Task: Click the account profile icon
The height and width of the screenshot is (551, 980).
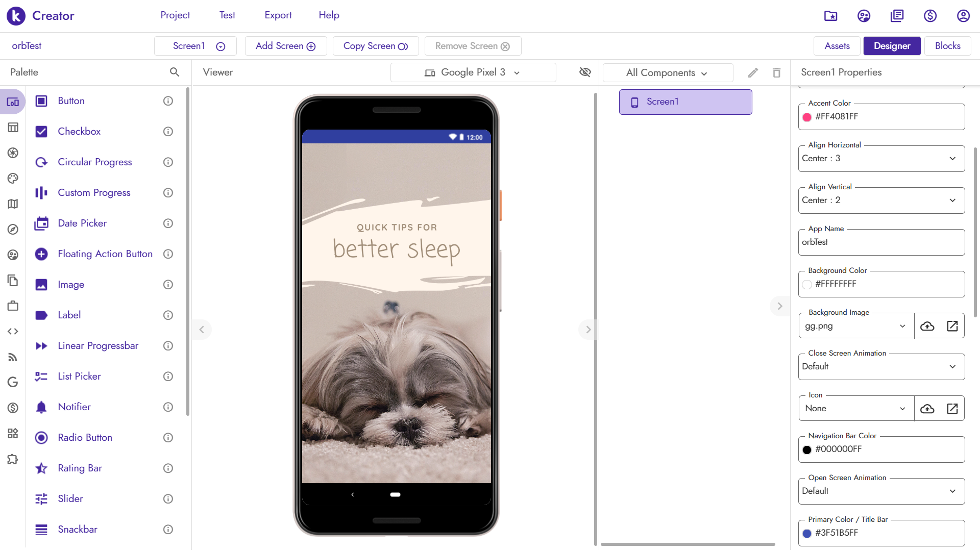Action: pyautogui.click(x=963, y=16)
